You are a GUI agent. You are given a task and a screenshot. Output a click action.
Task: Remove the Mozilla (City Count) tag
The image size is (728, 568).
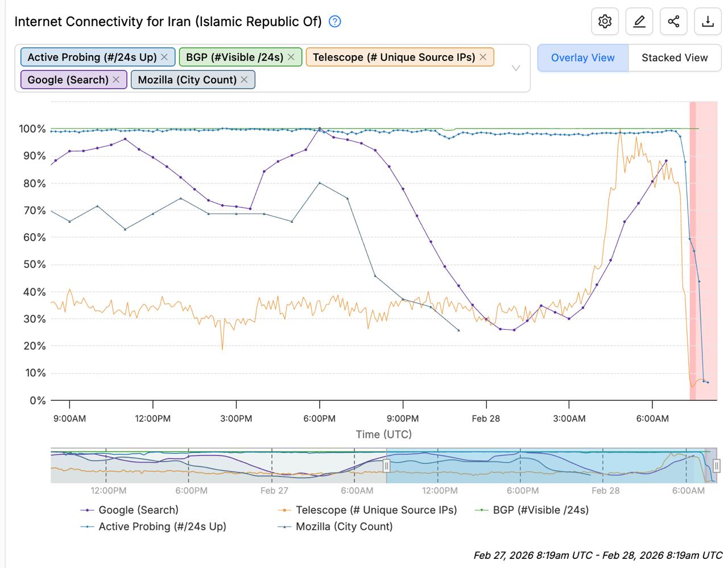(244, 80)
